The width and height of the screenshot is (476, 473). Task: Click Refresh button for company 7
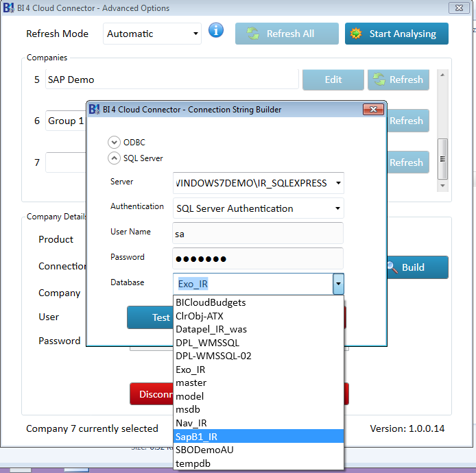(407, 162)
